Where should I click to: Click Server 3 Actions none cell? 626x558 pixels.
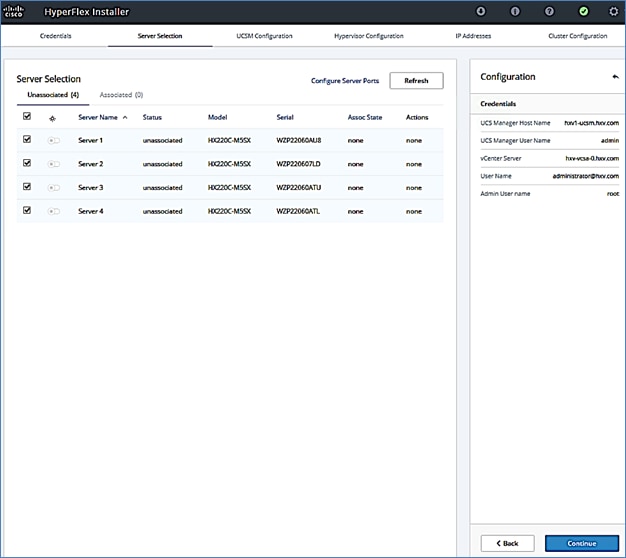[414, 188]
